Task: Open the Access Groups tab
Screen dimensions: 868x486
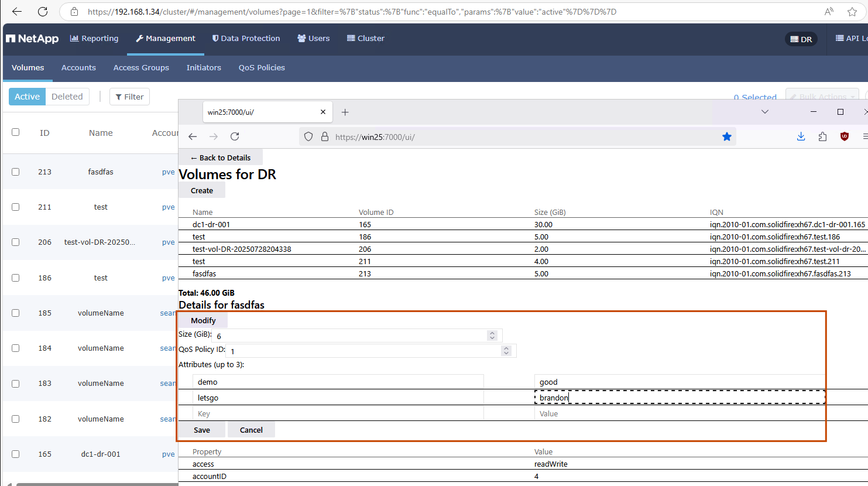Action: (x=141, y=68)
